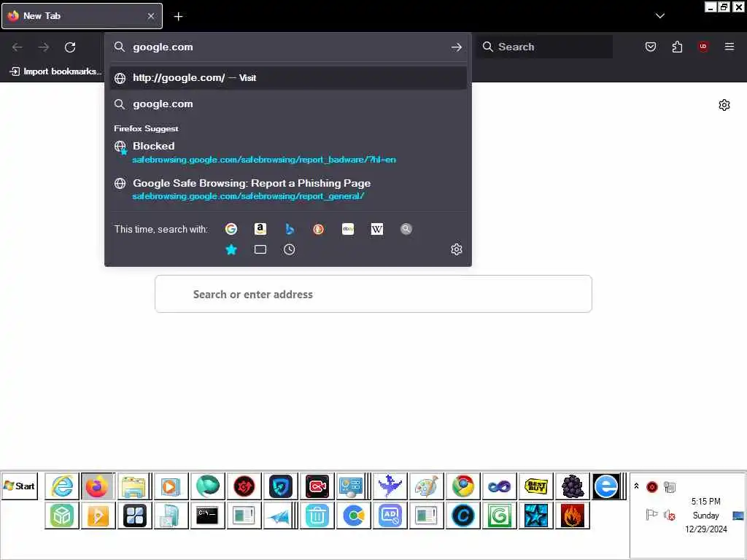Open blue Edge 'e' taskbar icon

[606, 486]
